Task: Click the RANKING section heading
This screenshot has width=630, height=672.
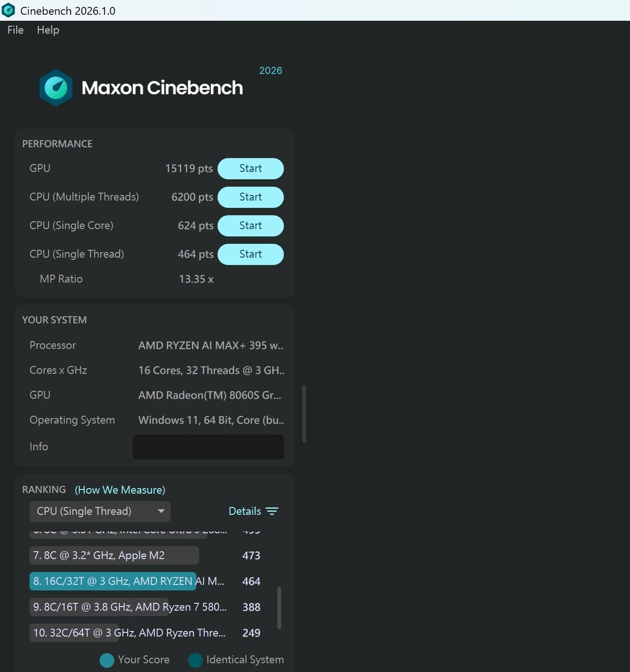Action: click(x=44, y=489)
